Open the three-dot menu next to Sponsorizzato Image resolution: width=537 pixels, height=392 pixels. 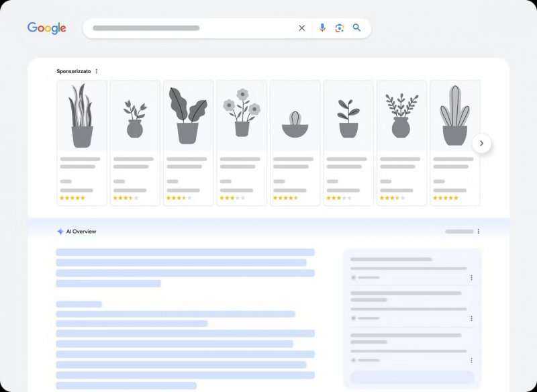point(97,70)
